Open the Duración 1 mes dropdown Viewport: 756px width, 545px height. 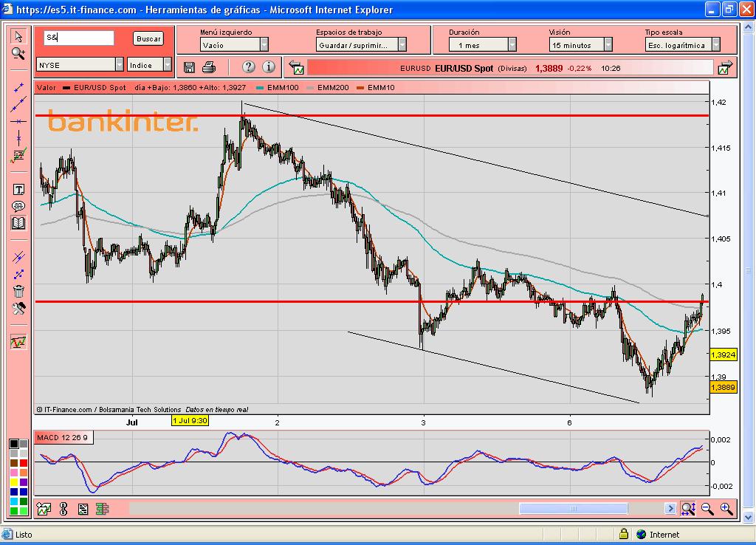(483, 45)
